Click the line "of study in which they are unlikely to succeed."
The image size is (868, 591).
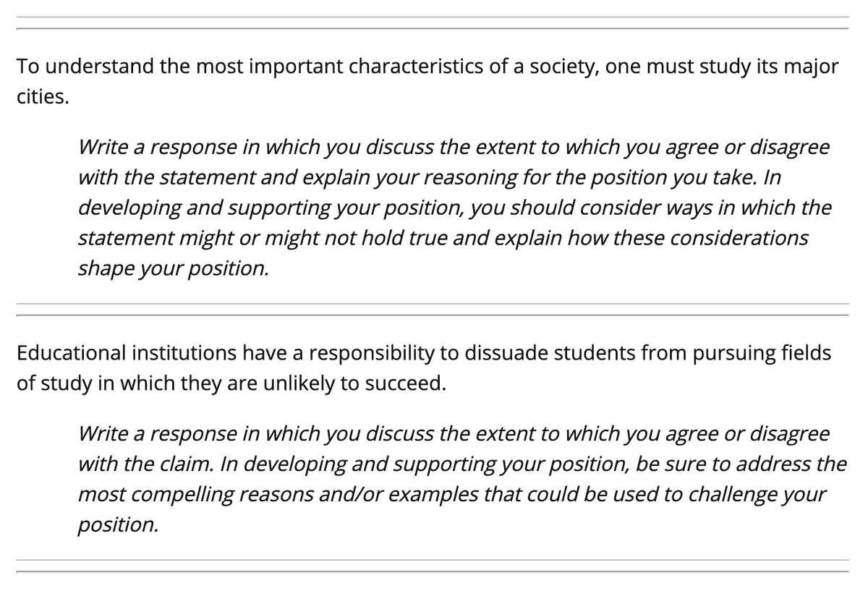tap(231, 383)
